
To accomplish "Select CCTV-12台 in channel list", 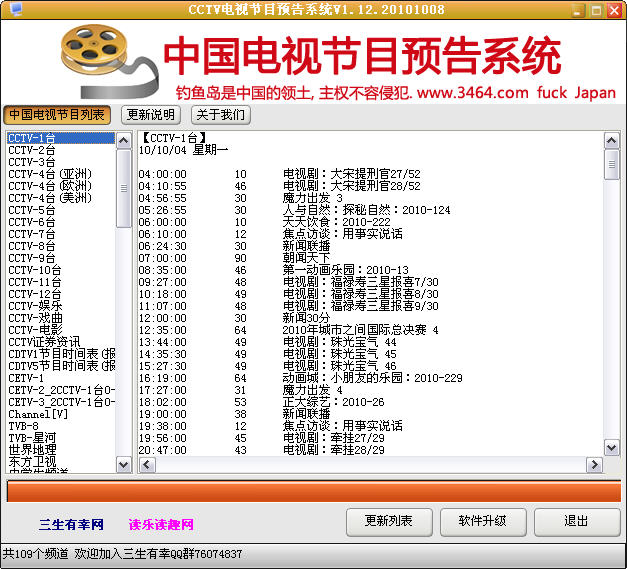I will point(61,294).
